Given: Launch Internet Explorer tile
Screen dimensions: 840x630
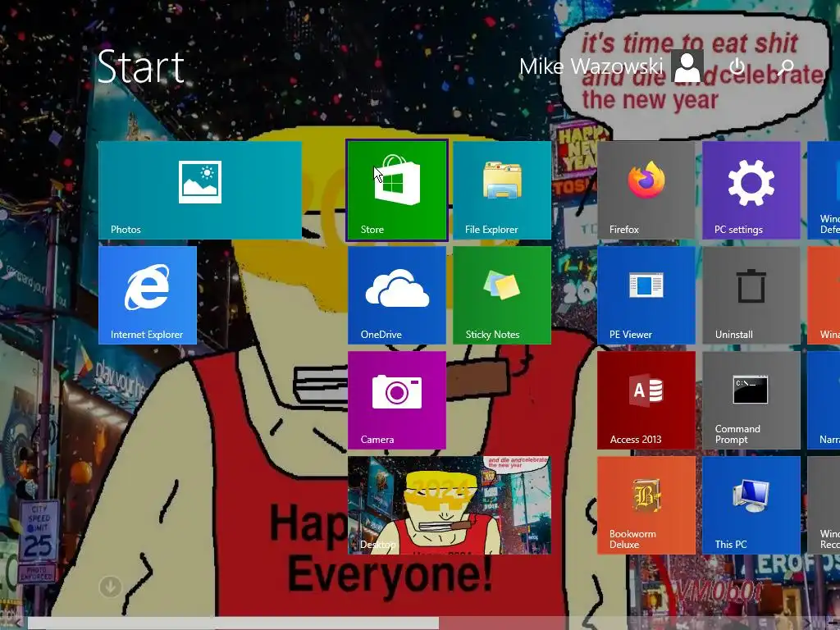Looking at the screenshot, I should tap(148, 295).
